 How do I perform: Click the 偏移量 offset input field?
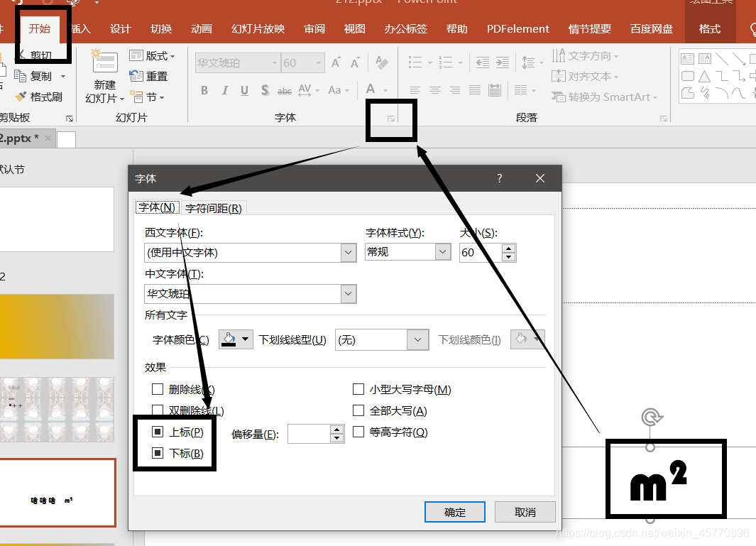309,434
